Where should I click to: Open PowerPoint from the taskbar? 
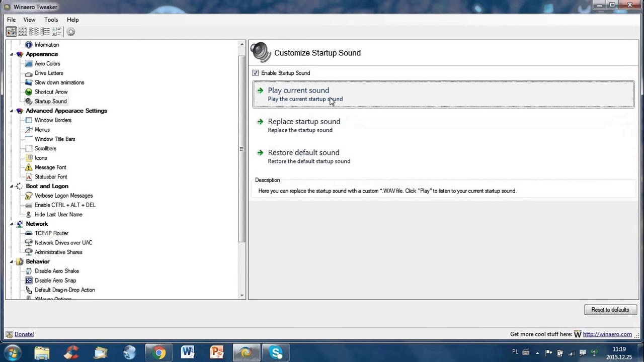pyautogui.click(x=217, y=352)
